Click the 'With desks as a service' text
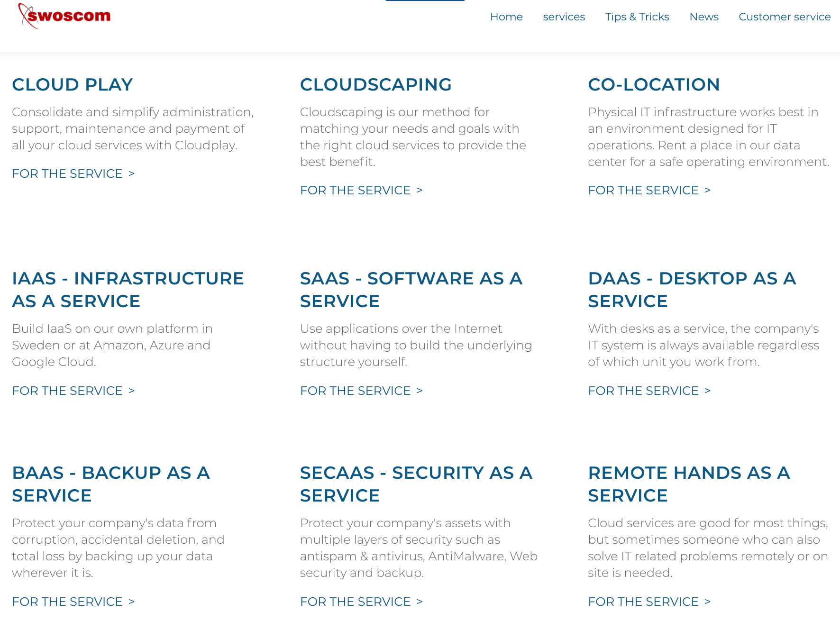The width and height of the screenshot is (840, 621). point(703,345)
